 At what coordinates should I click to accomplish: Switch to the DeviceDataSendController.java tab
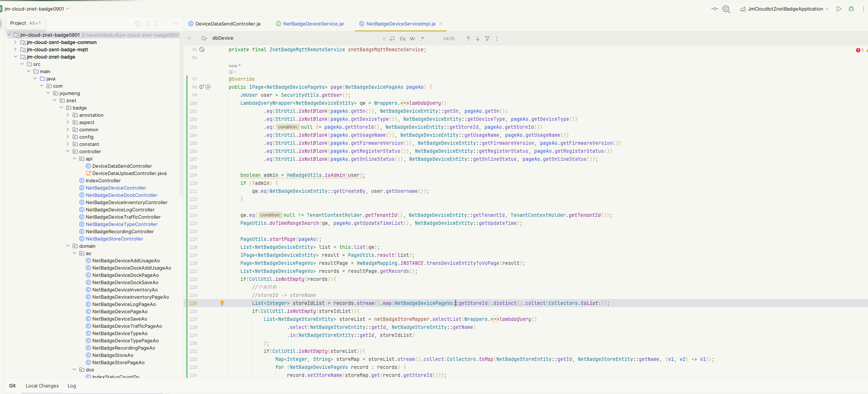coord(228,24)
